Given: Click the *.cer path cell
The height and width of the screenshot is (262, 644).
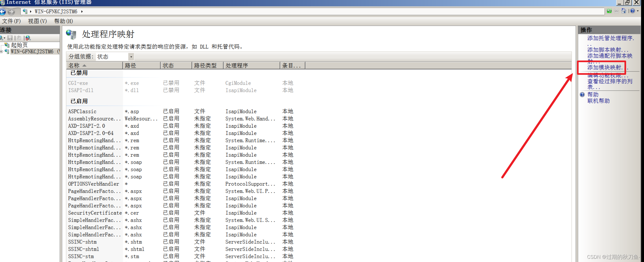Looking at the screenshot, I should [x=132, y=213].
